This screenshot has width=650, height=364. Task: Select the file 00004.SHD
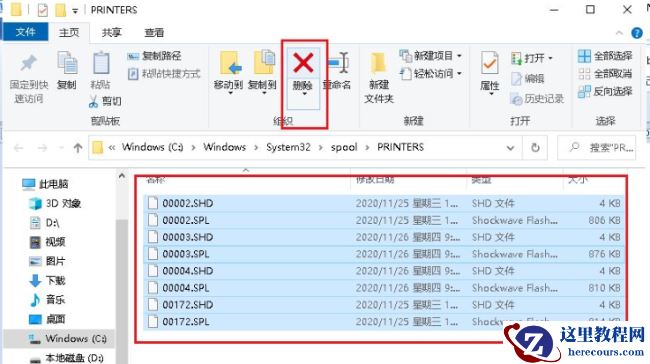383,271
